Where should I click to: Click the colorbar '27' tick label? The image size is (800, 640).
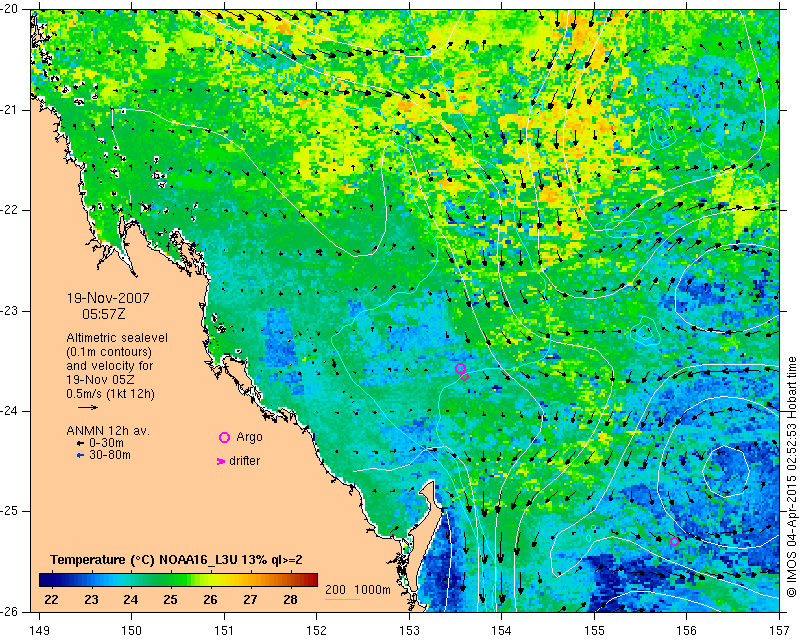(x=250, y=600)
